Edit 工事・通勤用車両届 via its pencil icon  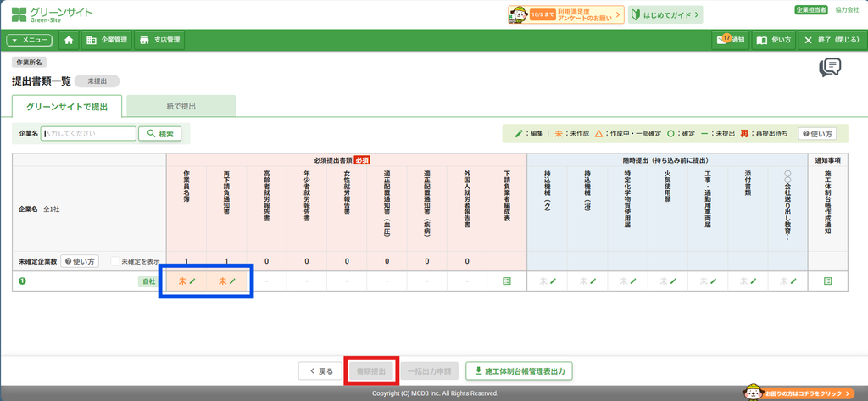[x=714, y=281]
